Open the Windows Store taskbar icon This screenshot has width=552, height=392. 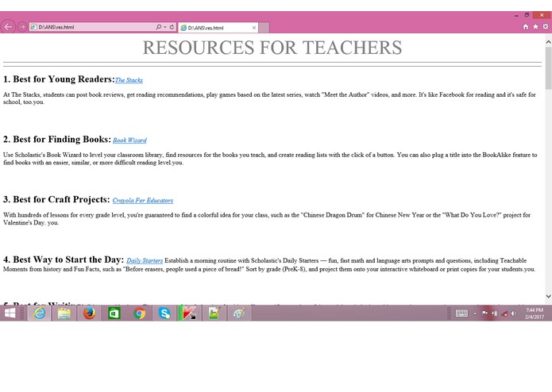click(114, 313)
